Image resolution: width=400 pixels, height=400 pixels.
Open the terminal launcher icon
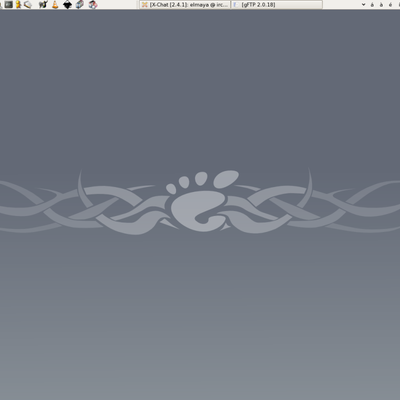tap(9, 4)
